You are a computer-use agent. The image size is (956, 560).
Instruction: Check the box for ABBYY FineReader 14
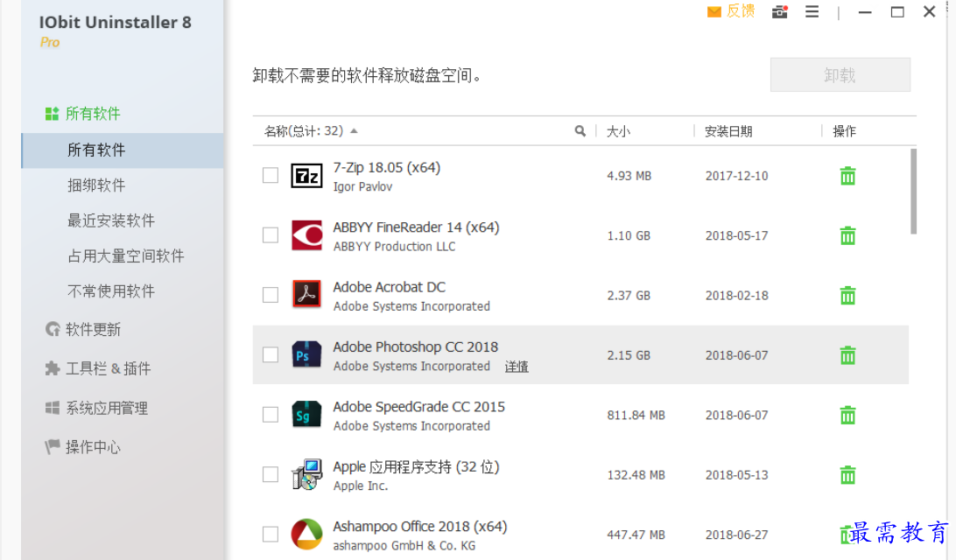271,235
